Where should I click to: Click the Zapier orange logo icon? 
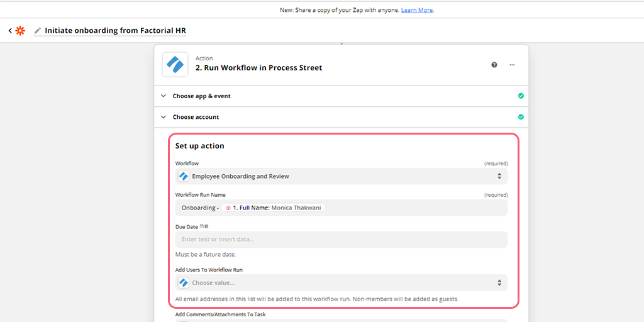[x=19, y=31]
